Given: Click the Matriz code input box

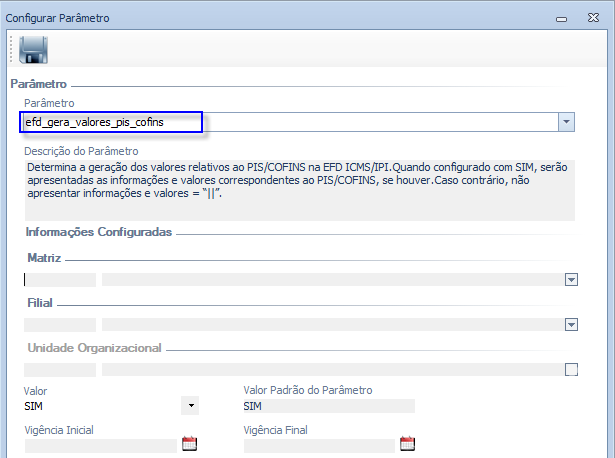Looking at the screenshot, I should pyautogui.click(x=60, y=281).
